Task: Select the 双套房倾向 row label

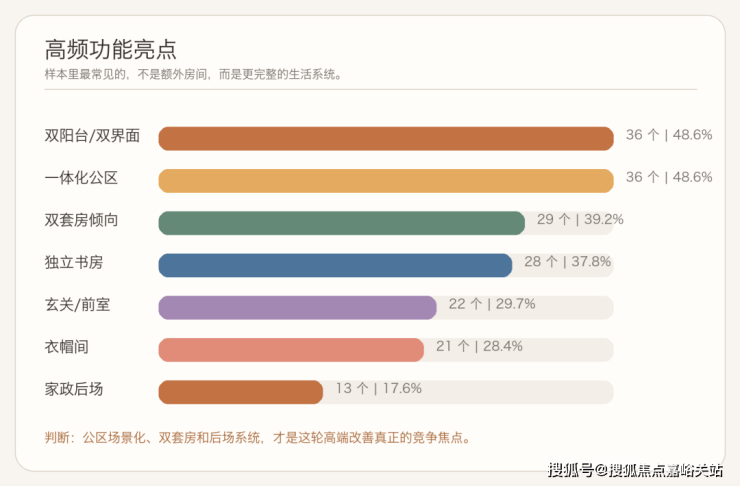Action: coord(81,220)
